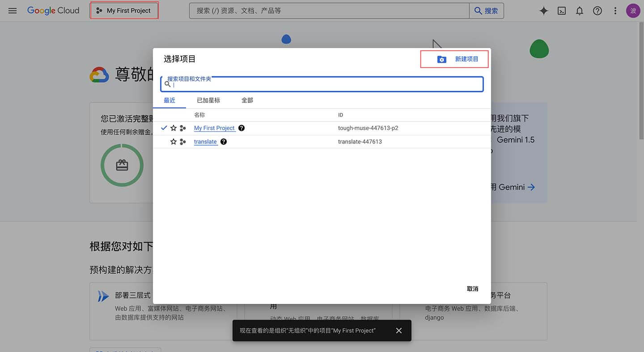Open the My First Project link

pyautogui.click(x=215, y=128)
